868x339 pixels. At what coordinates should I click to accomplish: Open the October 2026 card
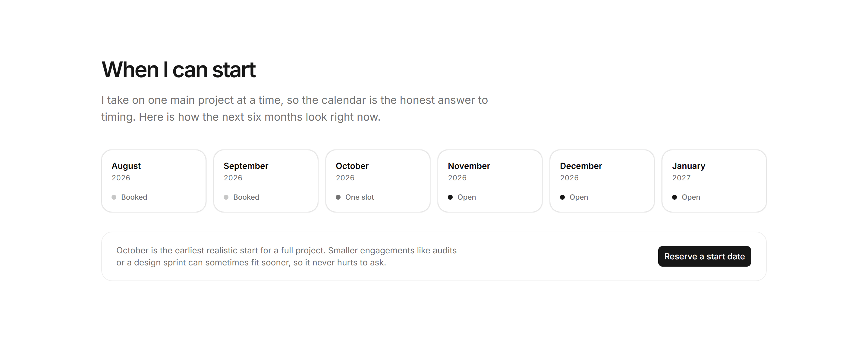coord(378,181)
